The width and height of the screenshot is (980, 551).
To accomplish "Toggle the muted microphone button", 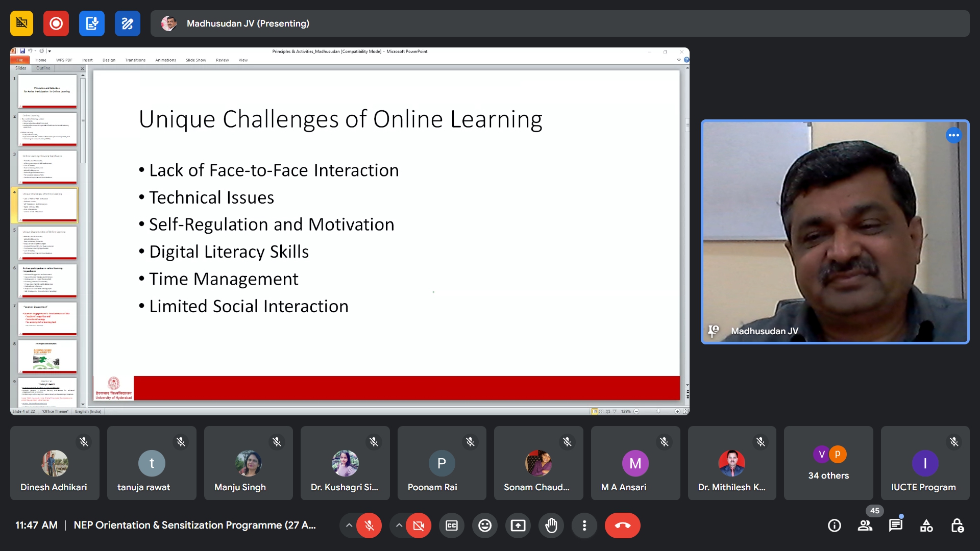I will 369,525.
